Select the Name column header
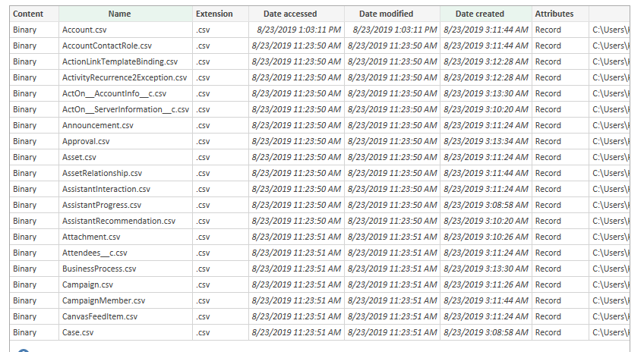 click(x=119, y=14)
